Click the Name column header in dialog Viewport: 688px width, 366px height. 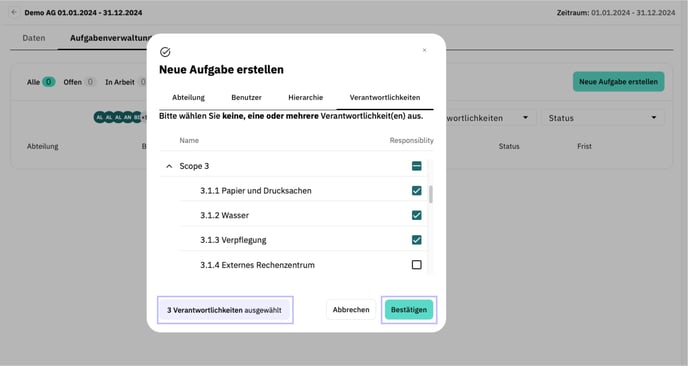click(189, 140)
